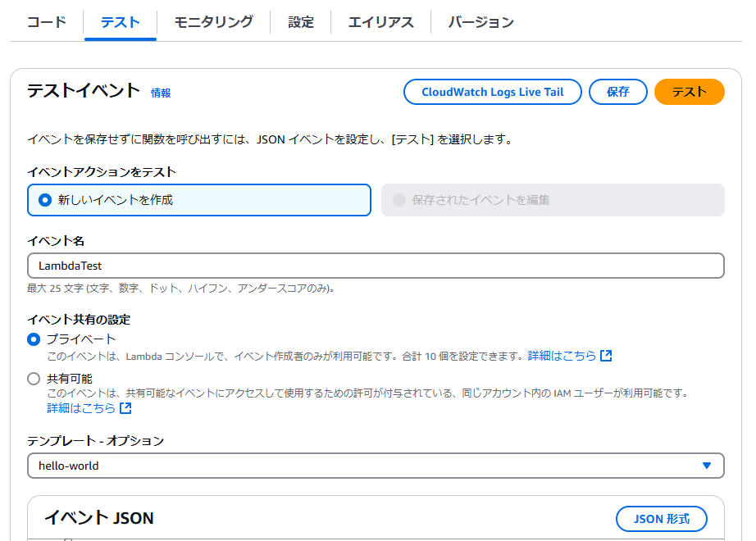Go to the バージョン tab
Screen dimensions: 756x541
(x=480, y=22)
